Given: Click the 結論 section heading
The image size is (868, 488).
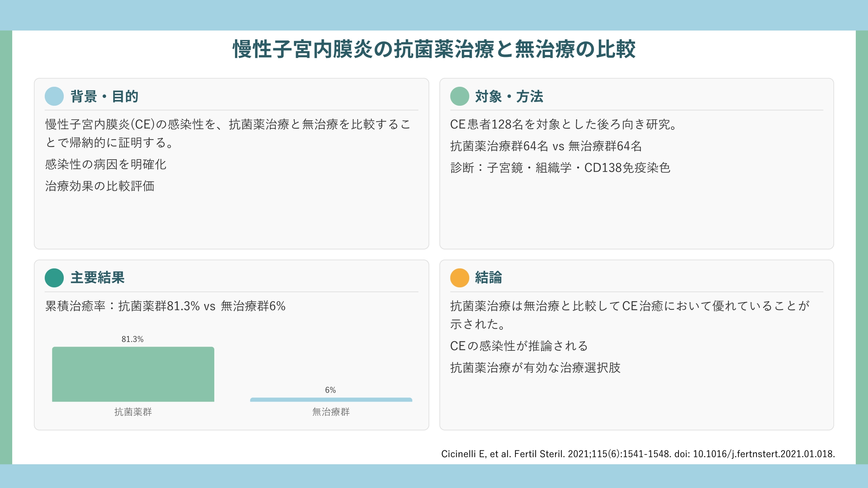Looking at the screenshot, I should tap(488, 278).
